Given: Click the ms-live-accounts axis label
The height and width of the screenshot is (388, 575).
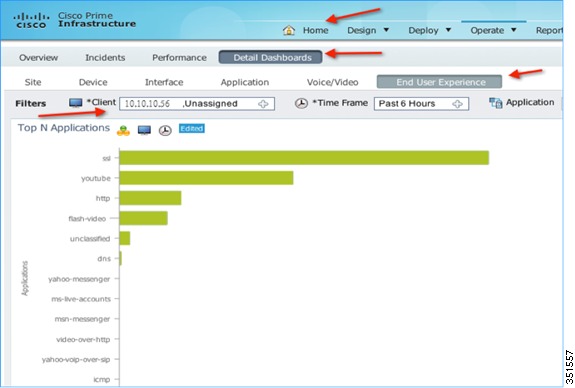Looking at the screenshot, I should pyautogui.click(x=81, y=299).
